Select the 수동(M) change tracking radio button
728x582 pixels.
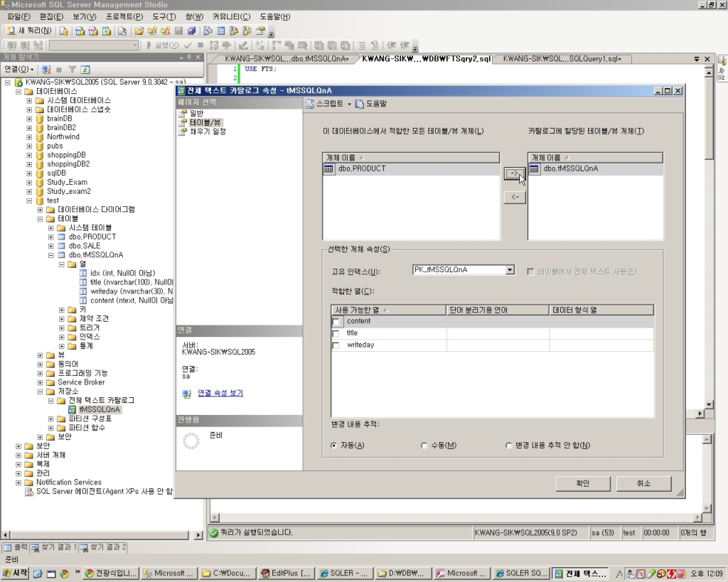coord(424,446)
